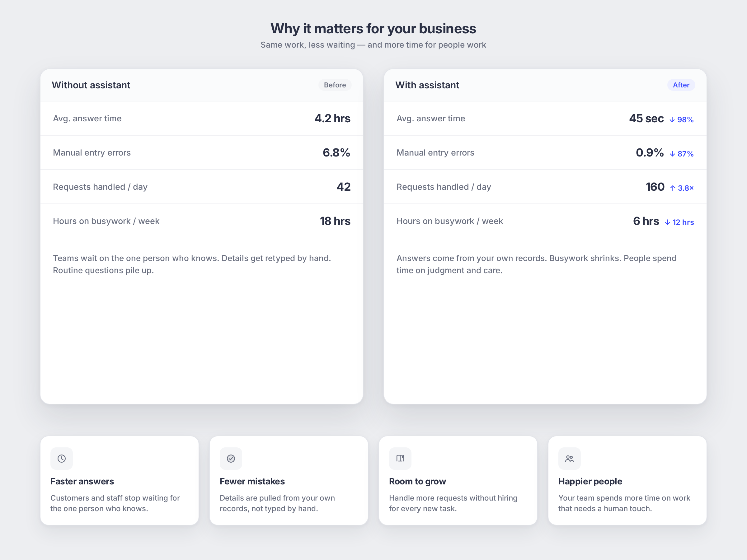Click the 98% change indicator
This screenshot has width=747, height=560.
pyautogui.click(x=682, y=120)
